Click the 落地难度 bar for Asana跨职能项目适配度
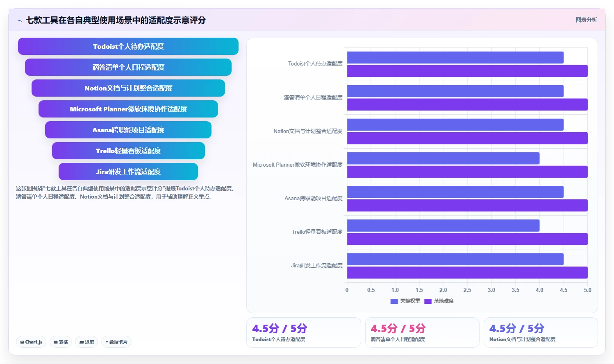 click(x=467, y=205)
